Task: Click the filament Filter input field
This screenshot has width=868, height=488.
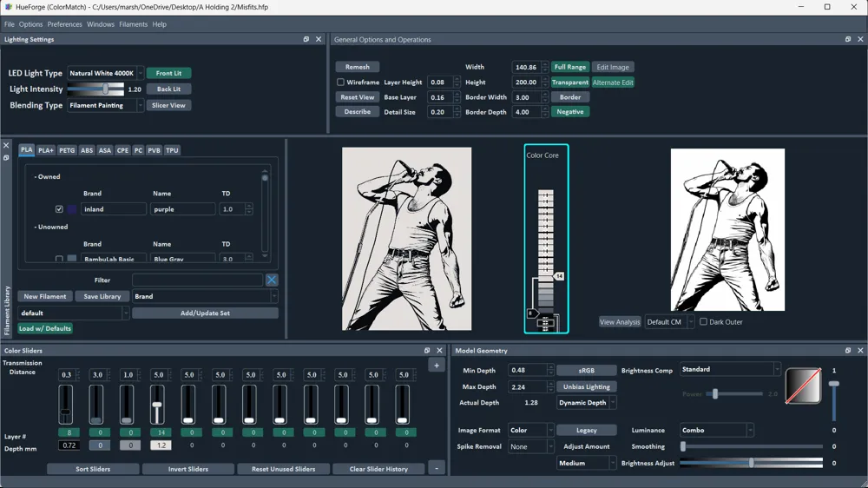Action: click(x=198, y=280)
